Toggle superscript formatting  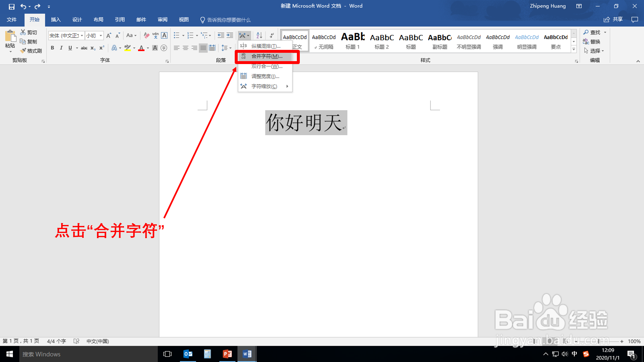click(102, 48)
